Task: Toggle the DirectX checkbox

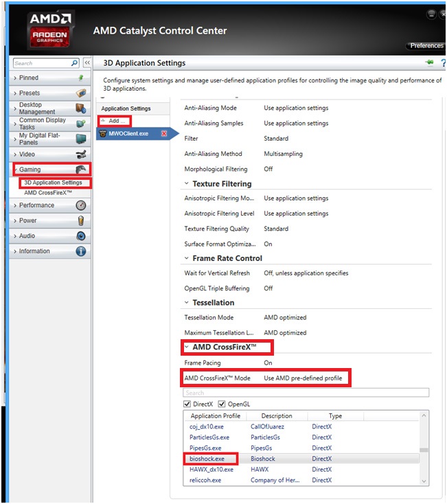Action: (187, 404)
